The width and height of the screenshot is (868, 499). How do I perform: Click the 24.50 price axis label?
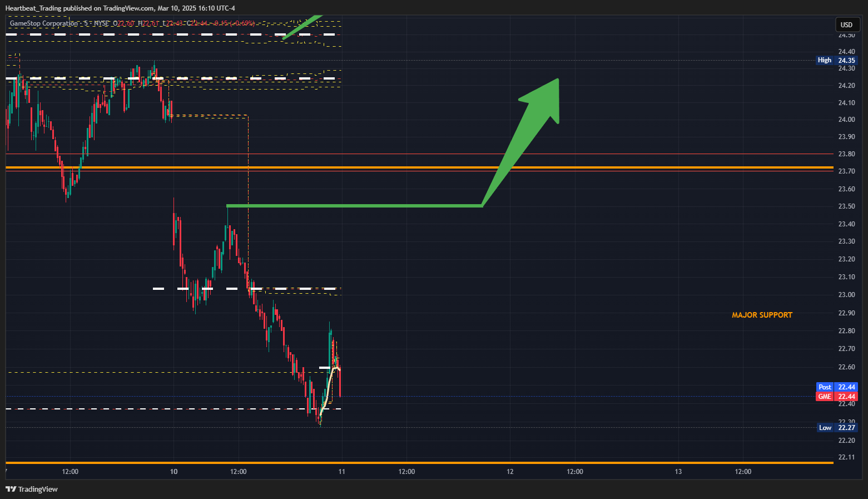(x=846, y=35)
